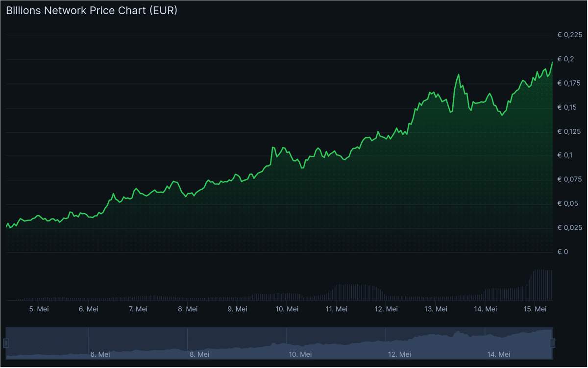Viewport: 588px width, 368px height.
Task: Click the '7. Mei' date axis label
Action: pos(138,309)
